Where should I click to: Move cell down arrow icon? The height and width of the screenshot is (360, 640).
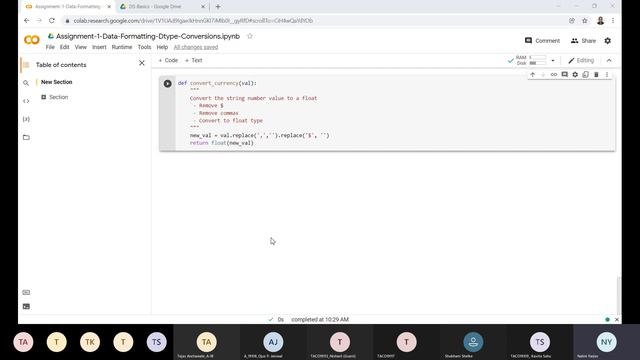coord(543,75)
